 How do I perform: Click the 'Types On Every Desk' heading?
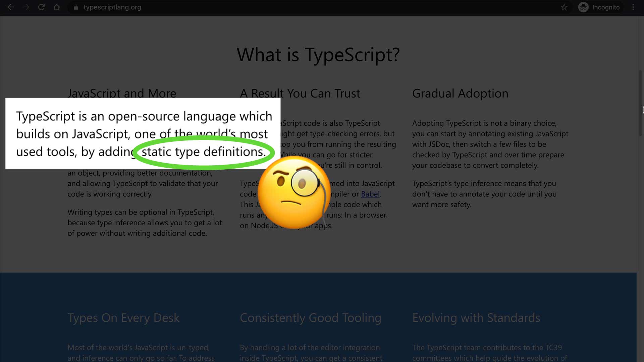tap(123, 318)
